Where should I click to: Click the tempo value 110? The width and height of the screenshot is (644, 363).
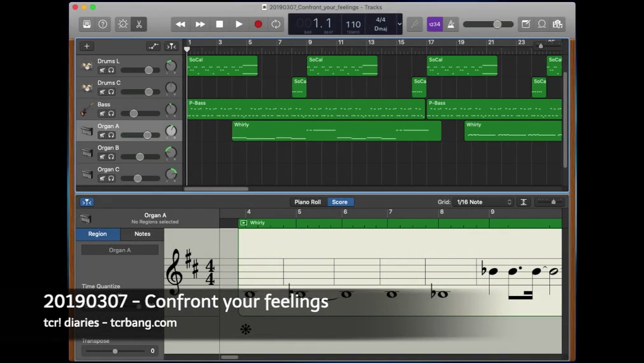tap(353, 24)
